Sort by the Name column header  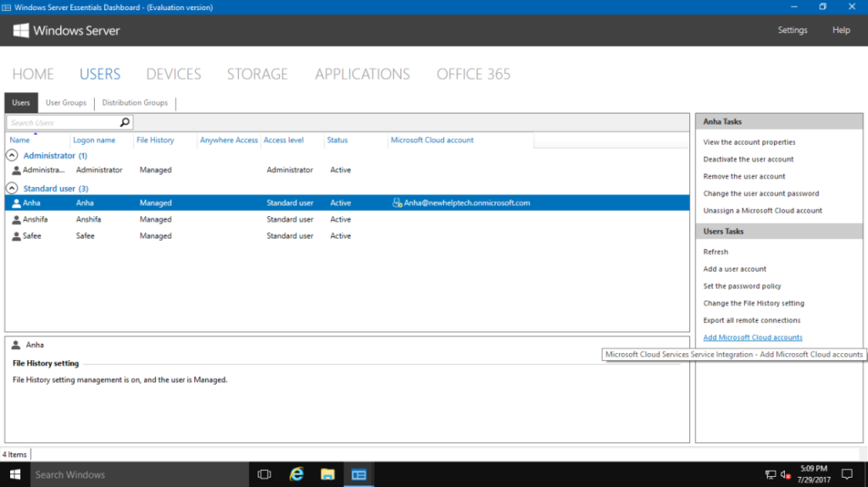point(19,140)
